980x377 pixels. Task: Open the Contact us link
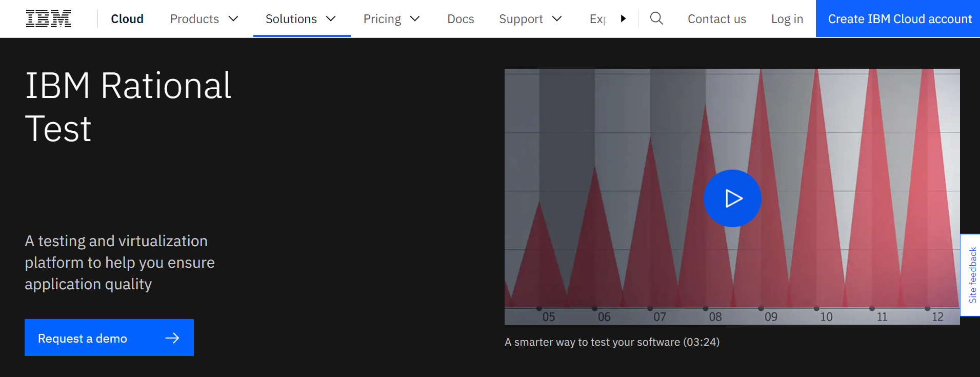point(716,19)
